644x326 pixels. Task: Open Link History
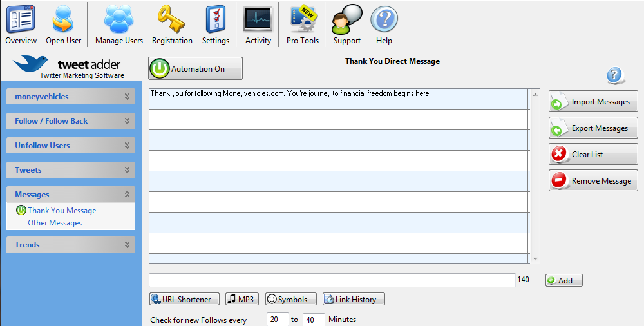pos(354,299)
